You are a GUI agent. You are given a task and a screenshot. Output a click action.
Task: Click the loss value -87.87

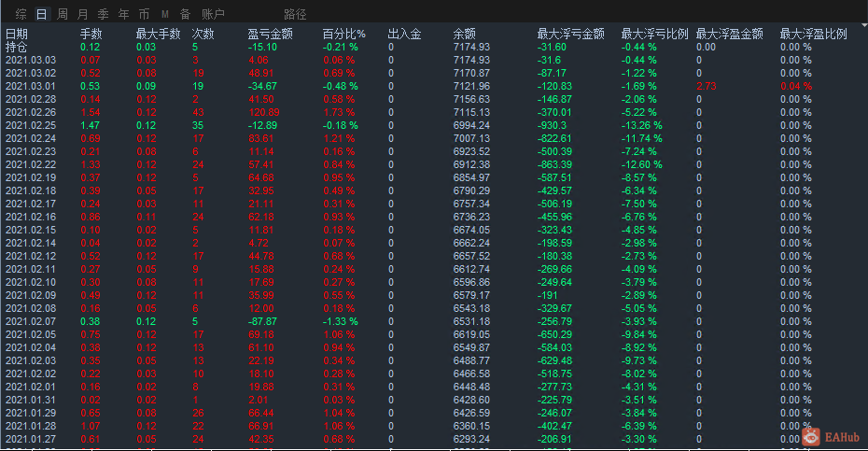(x=262, y=321)
